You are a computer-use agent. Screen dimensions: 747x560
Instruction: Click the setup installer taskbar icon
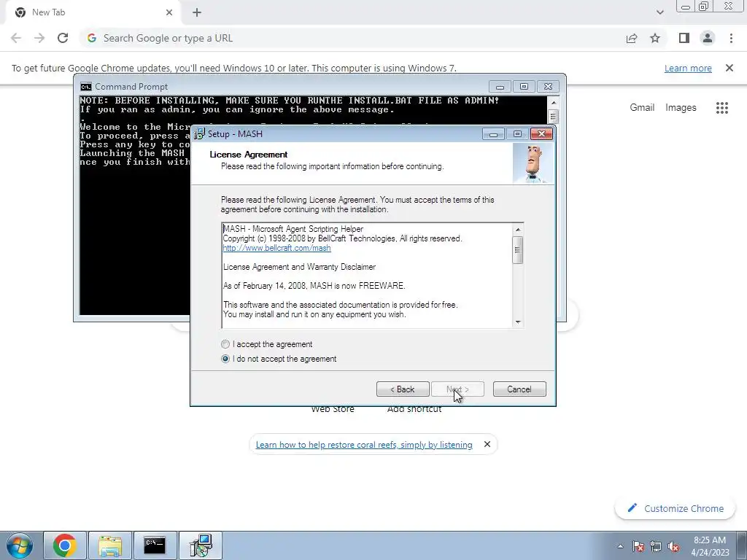201,545
